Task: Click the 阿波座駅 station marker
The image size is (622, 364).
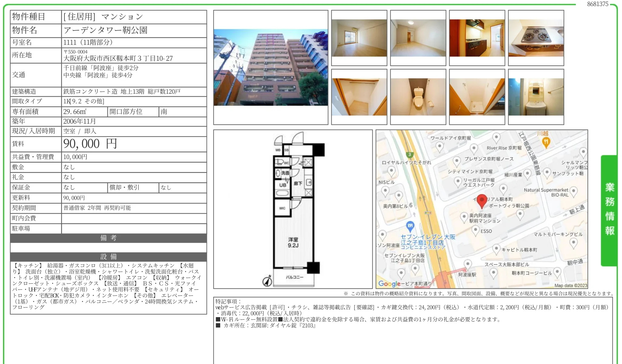Action: click(468, 264)
